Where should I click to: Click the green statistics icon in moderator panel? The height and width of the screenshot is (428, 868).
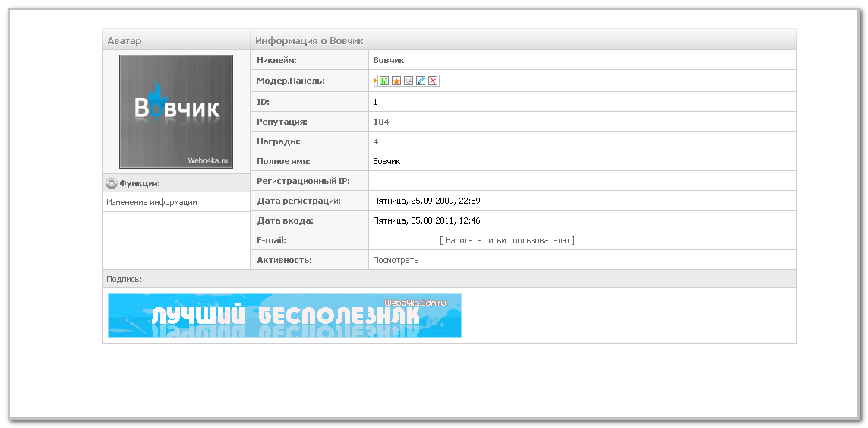point(384,81)
